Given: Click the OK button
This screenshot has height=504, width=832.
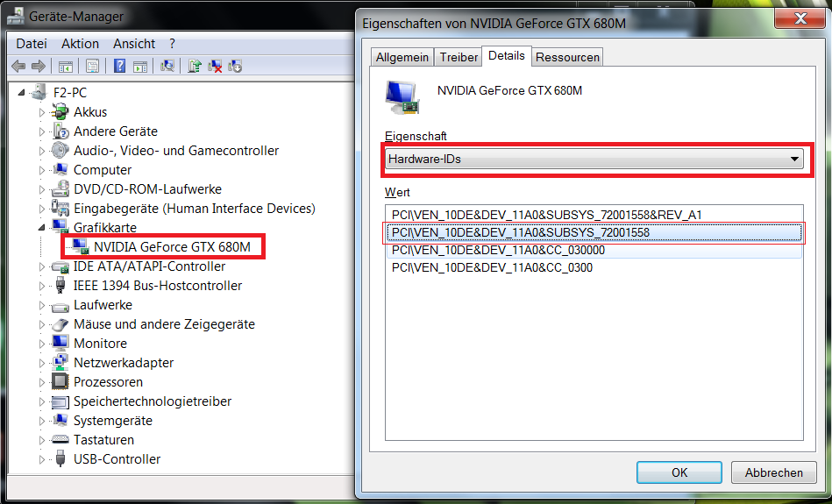Looking at the screenshot, I should 679,472.
